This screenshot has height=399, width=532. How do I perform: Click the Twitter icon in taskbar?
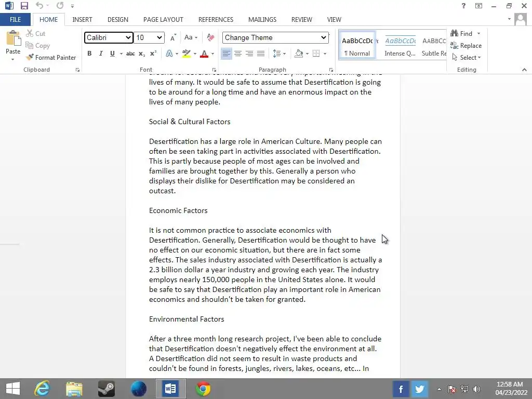point(420,389)
